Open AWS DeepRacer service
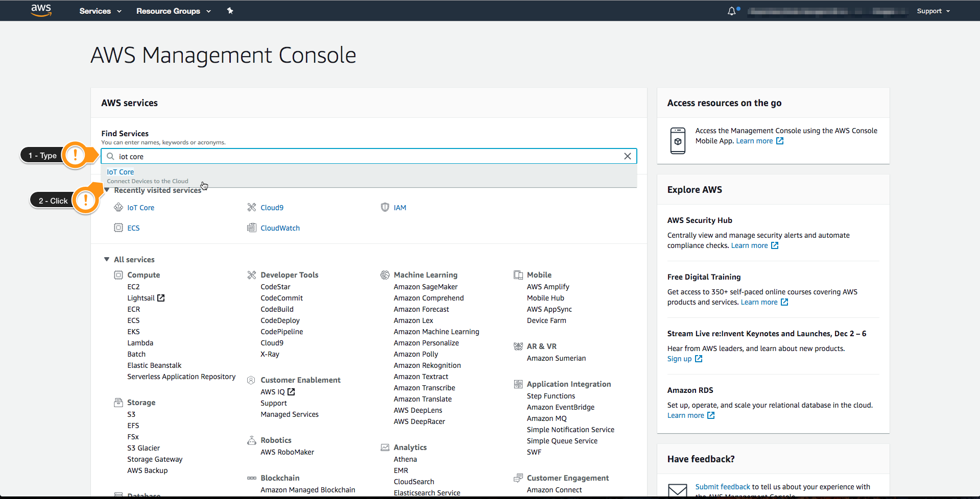This screenshot has height=499, width=980. click(419, 421)
